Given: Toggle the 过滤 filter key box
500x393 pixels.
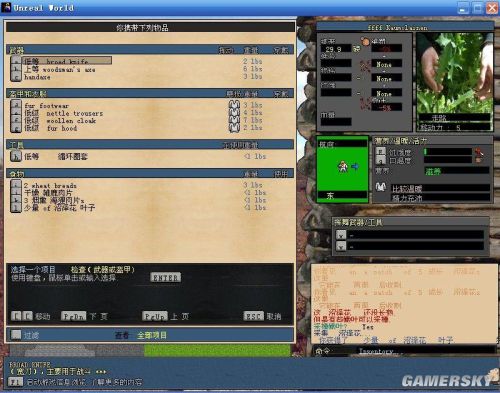Looking at the screenshot, I should coord(16,334).
